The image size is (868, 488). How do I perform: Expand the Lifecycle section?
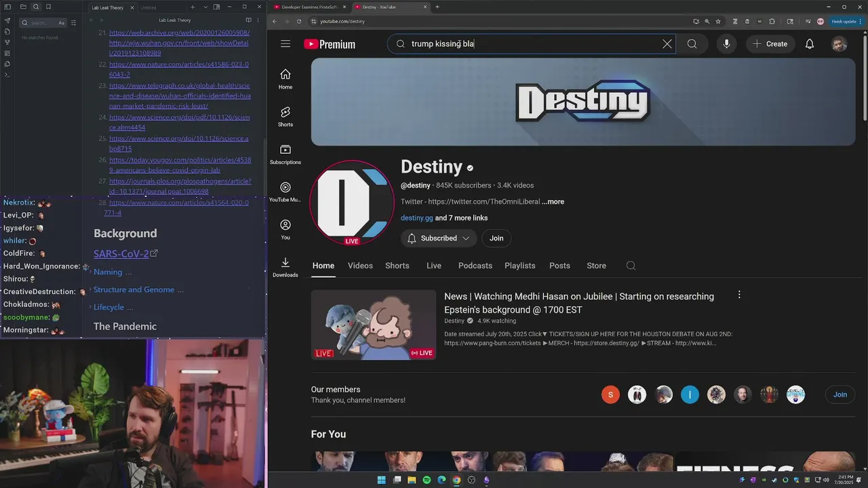(113, 307)
